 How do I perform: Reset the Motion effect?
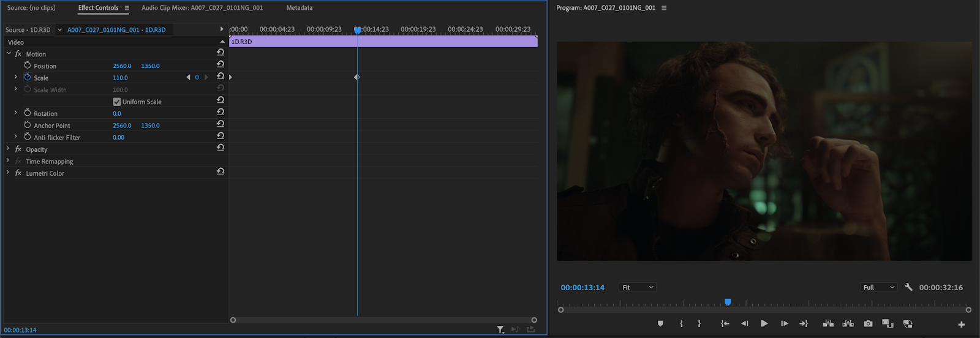(x=221, y=53)
